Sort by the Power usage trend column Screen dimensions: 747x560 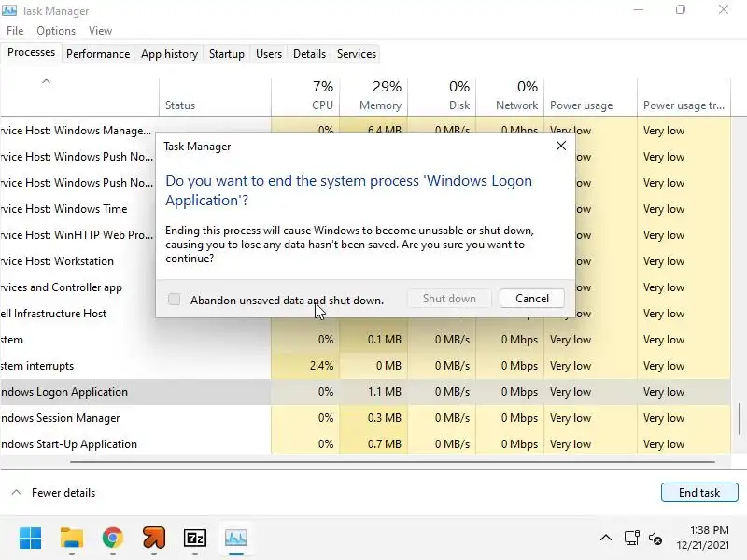click(x=684, y=97)
